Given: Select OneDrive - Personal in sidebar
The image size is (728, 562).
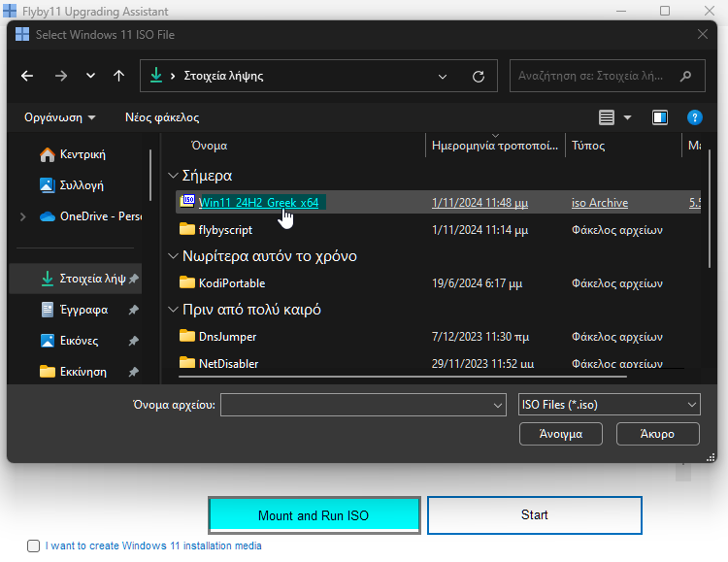Looking at the screenshot, I should (90, 216).
